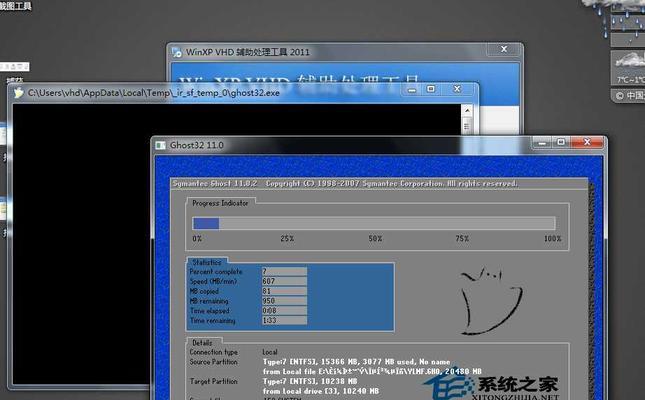Click the 7°C weather gadget cloud icon
Viewport: 645px width, 400px height.
[x=629, y=62]
